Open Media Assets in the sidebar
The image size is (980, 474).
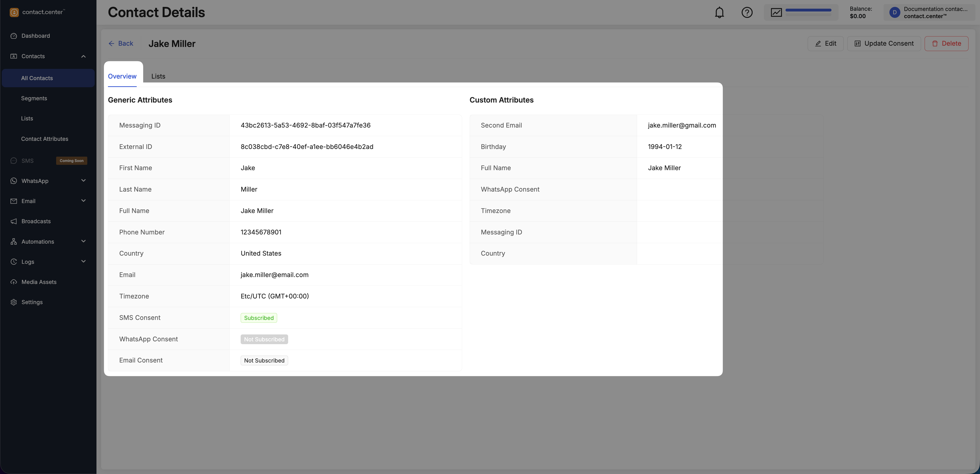point(39,282)
